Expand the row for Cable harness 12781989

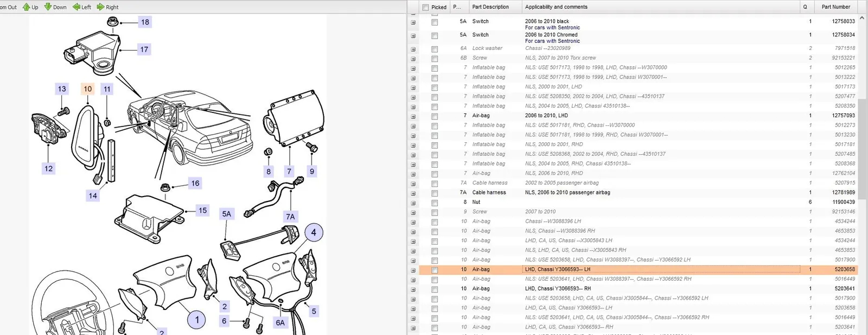coord(413,193)
